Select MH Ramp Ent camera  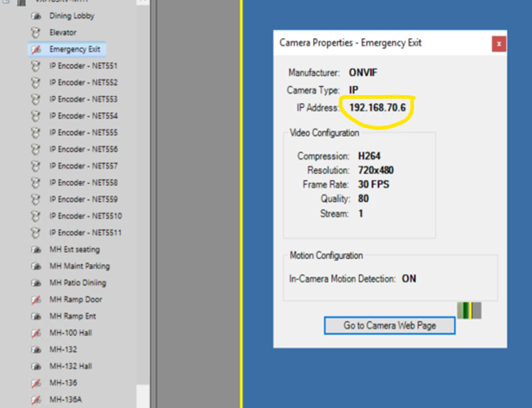point(73,316)
